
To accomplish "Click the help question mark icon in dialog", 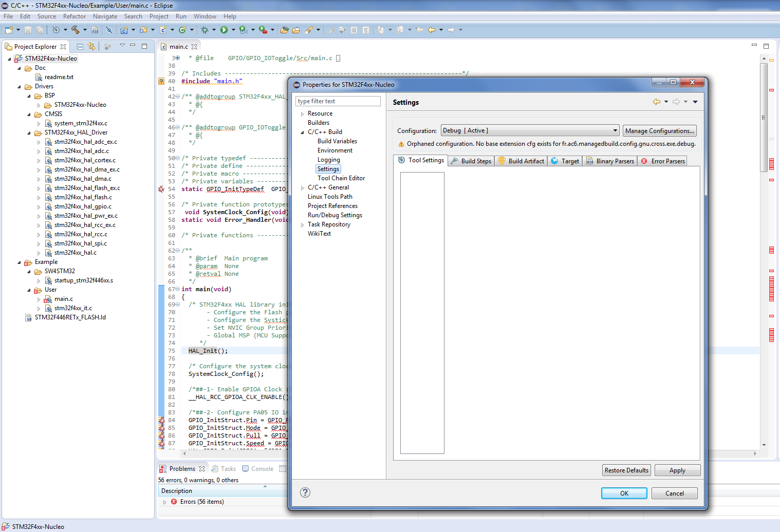I will pos(305,492).
